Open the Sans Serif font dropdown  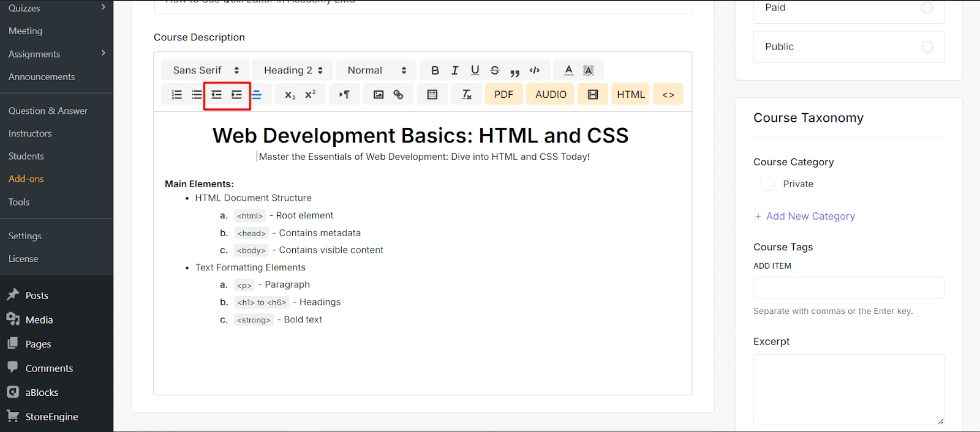(205, 70)
